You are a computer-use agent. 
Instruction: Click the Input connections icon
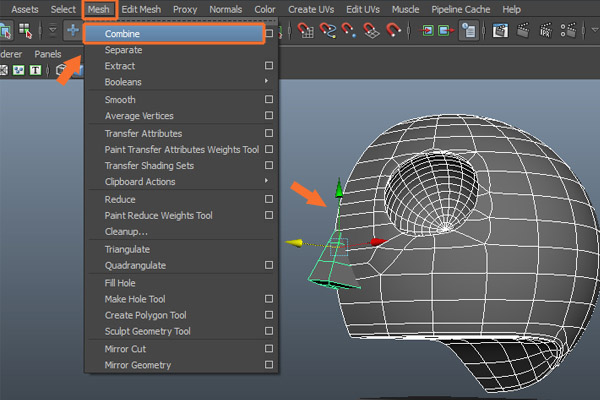coord(426,31)
